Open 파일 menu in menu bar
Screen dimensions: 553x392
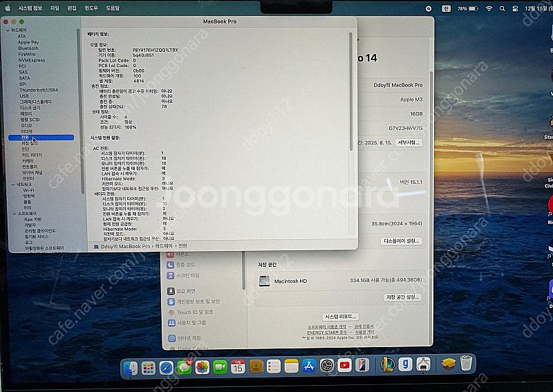pos(55,8)
